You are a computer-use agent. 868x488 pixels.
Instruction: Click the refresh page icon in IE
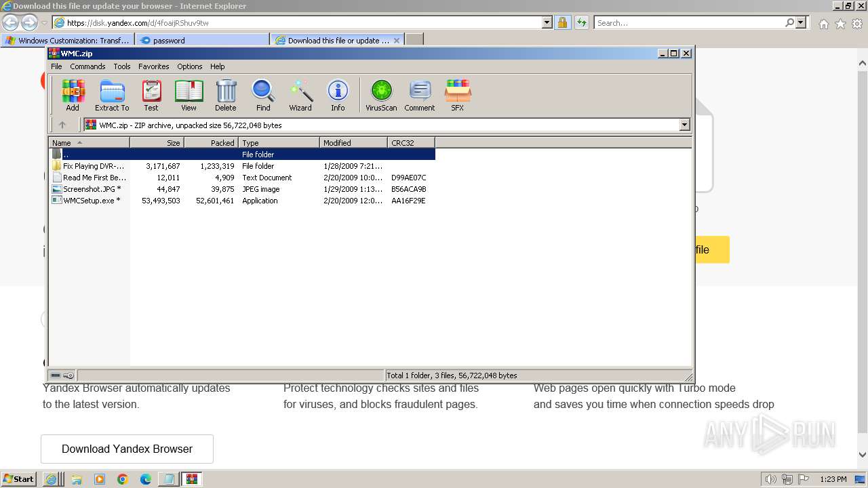tap(581, 22)
